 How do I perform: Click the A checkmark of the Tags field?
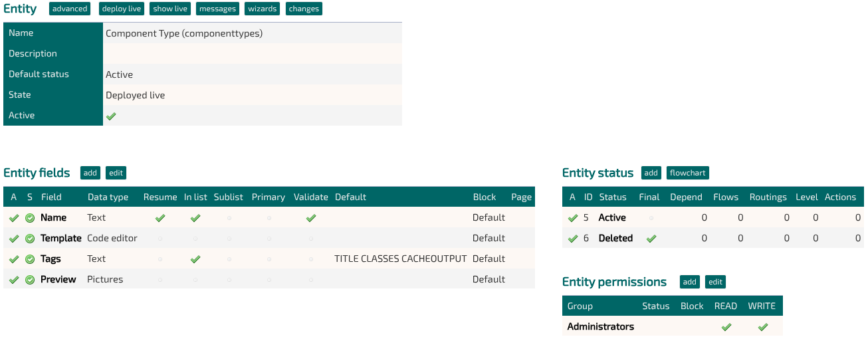(14, 259)
